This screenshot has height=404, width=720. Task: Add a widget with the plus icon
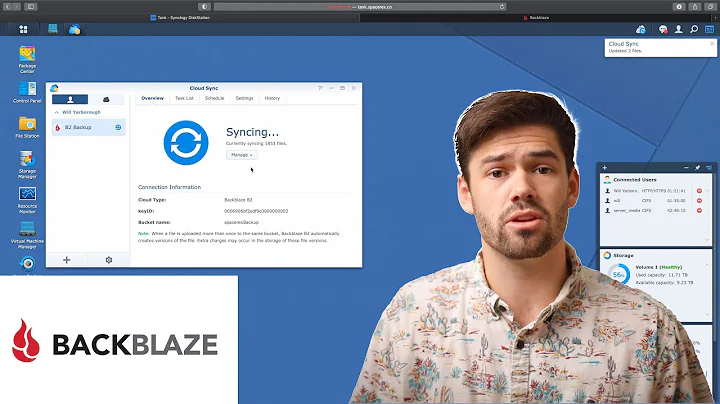pos(605,168)
